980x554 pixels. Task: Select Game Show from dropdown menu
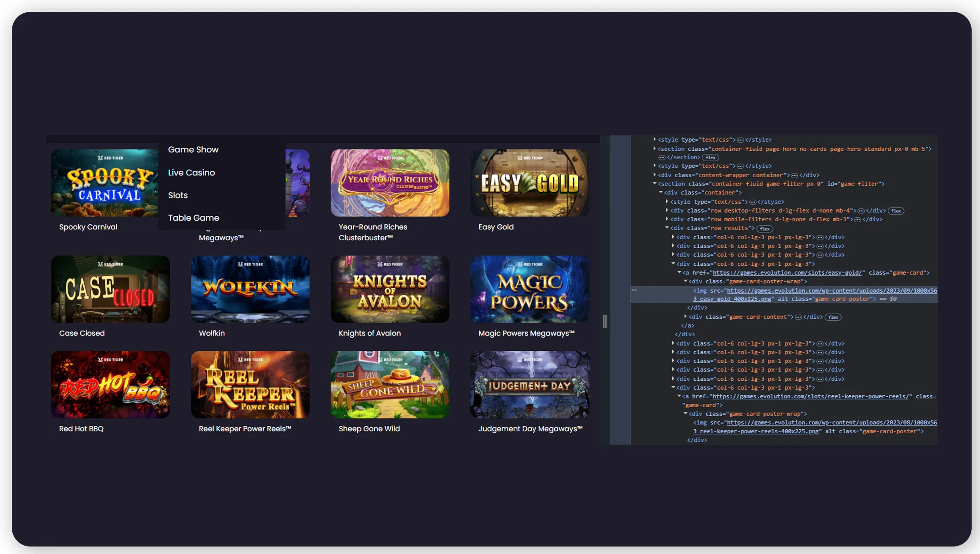click(x=193, y=149)
